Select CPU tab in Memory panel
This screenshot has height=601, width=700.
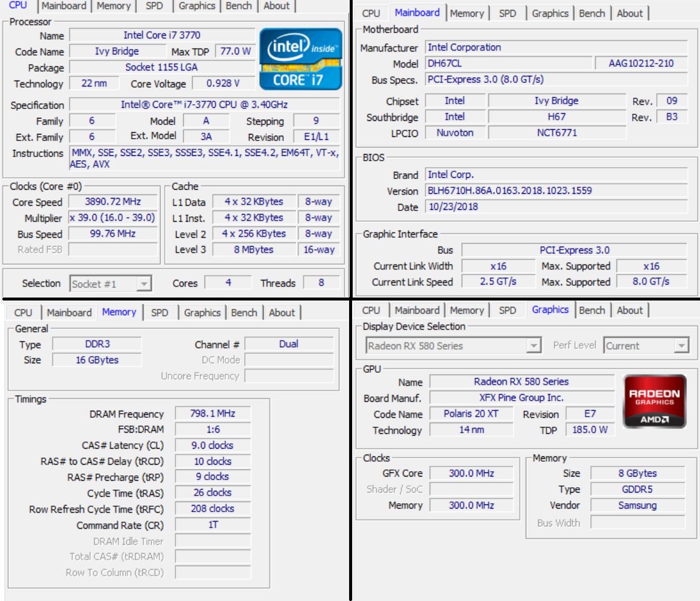pyautogui.click(x=23, y=312)
